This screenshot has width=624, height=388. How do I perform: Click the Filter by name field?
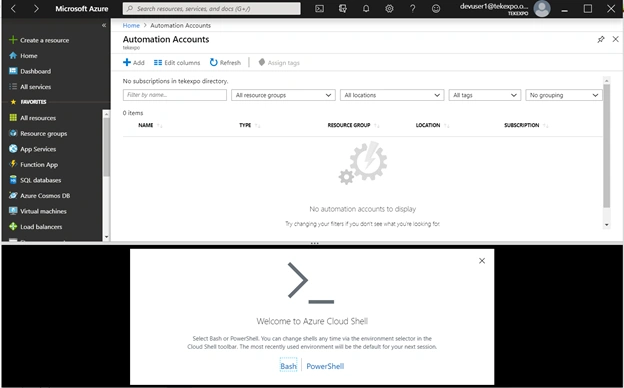pos(175,95)
